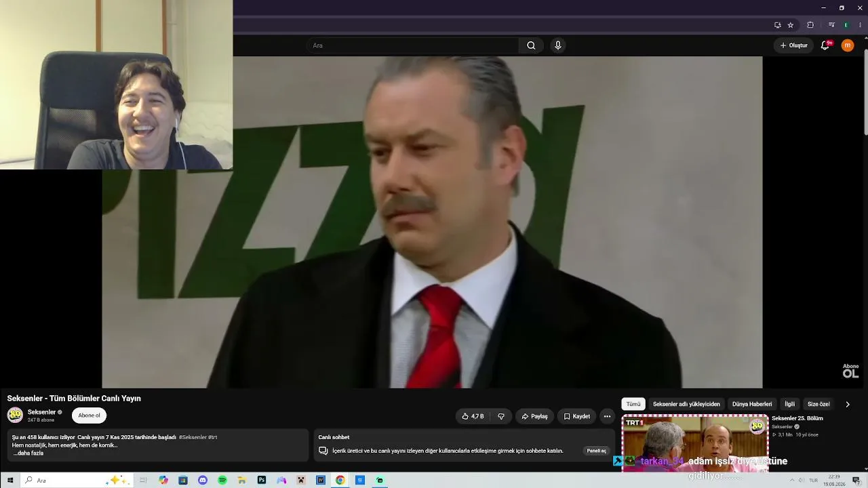Click the 'Seksenler 25. Bölüm' video thumbnail
Screen dimensions: 868x488
pos(695,444)
